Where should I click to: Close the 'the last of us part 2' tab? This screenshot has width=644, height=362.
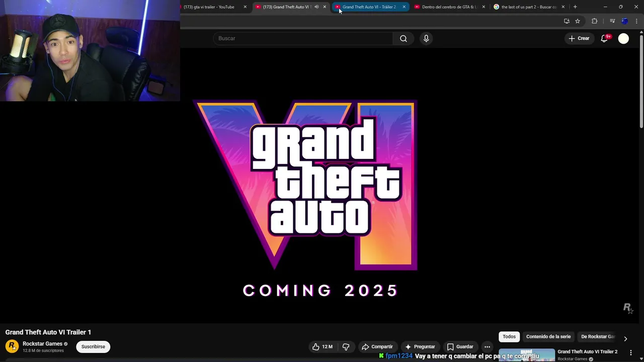[x=563, y=7]
